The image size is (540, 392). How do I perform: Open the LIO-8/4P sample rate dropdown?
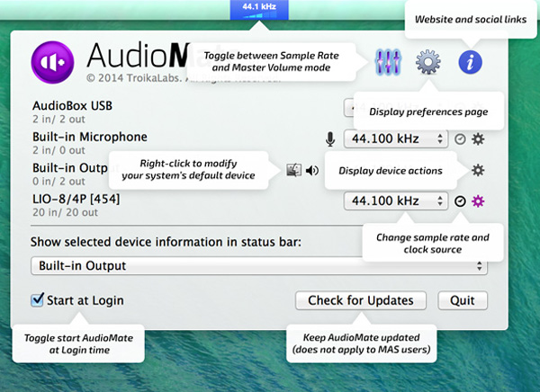tap(396, 201)
